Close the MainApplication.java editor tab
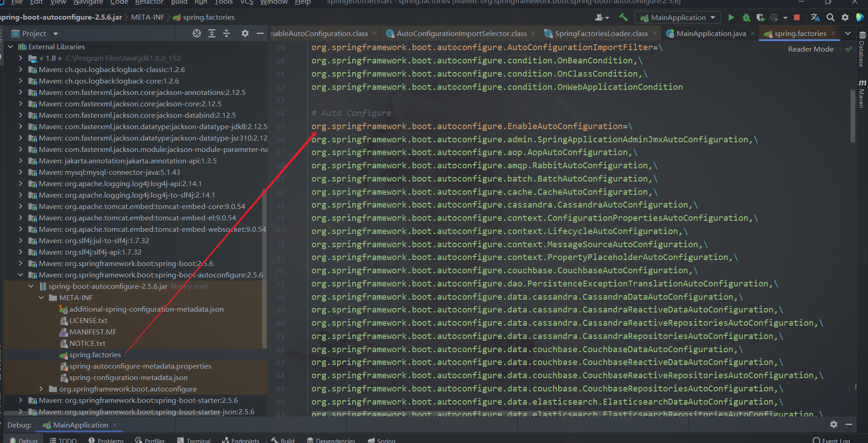Screen dimensions: 868x443 coord(753,33)
